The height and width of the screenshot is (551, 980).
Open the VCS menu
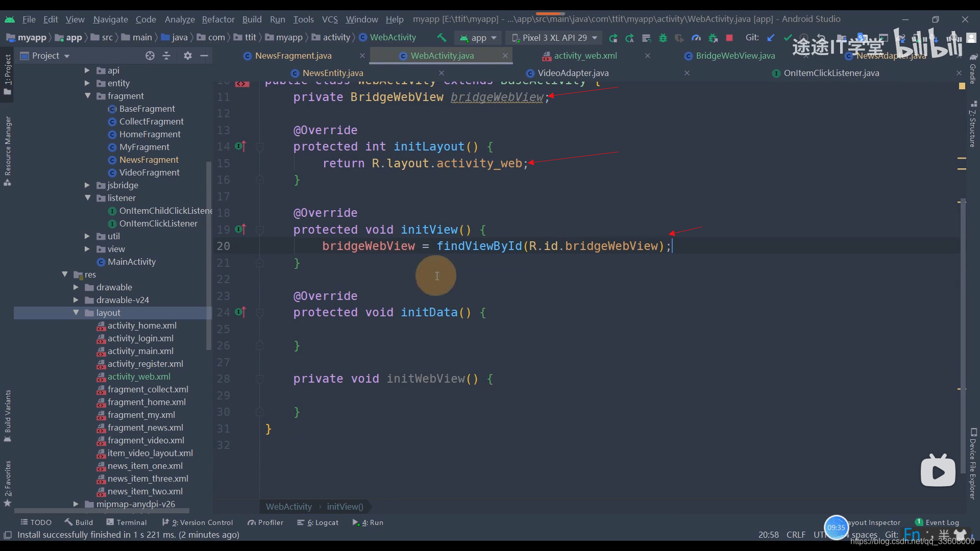tap(330, 19)
